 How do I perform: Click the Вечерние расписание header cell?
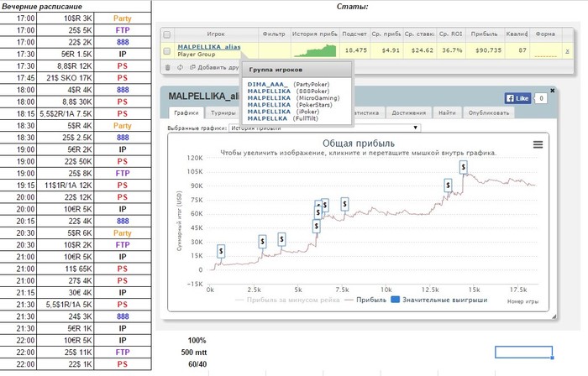click(x=76, y=7)
